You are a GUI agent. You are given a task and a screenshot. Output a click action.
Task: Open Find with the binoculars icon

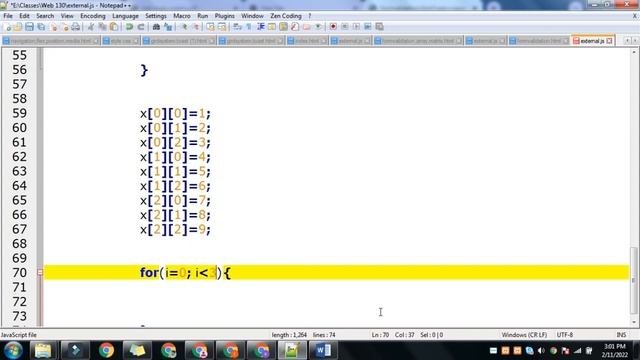156,27
